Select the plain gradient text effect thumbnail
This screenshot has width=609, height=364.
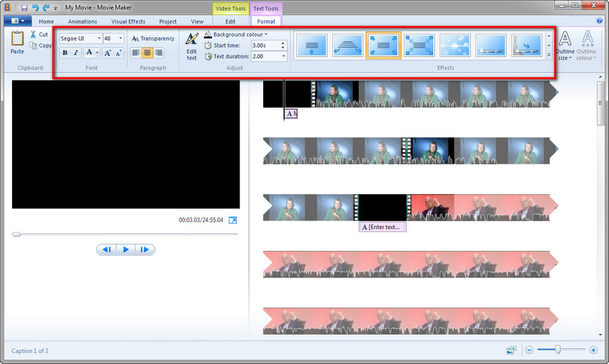click(x=491, y=45)
